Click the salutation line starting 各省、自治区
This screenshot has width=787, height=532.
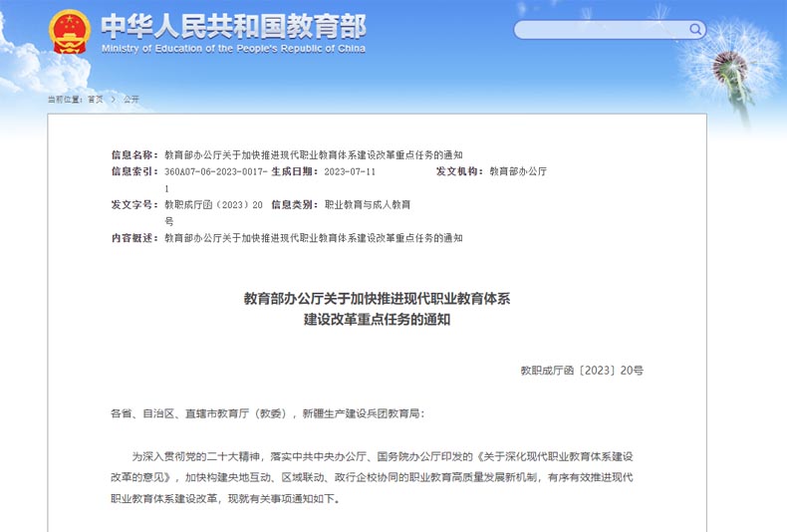(268, 413)
